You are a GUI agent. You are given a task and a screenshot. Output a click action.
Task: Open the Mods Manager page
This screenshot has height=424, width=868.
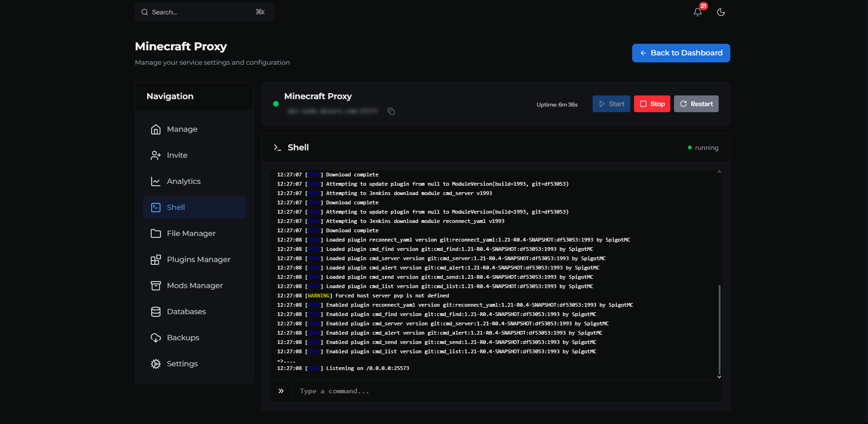(194, 286)
